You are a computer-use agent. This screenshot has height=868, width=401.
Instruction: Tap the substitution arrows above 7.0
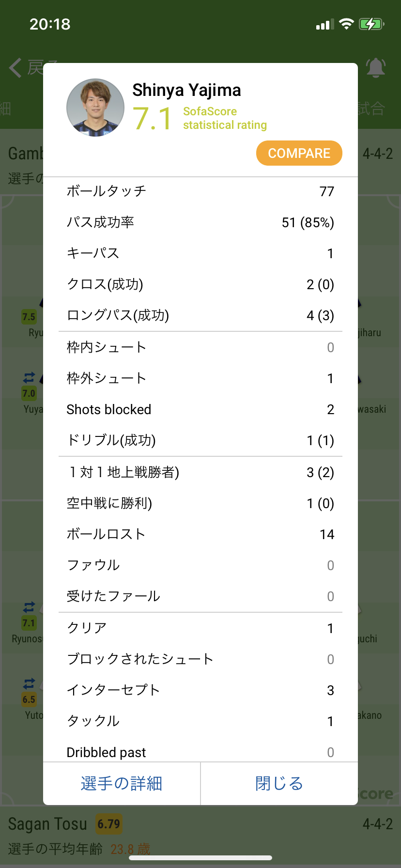29,377
